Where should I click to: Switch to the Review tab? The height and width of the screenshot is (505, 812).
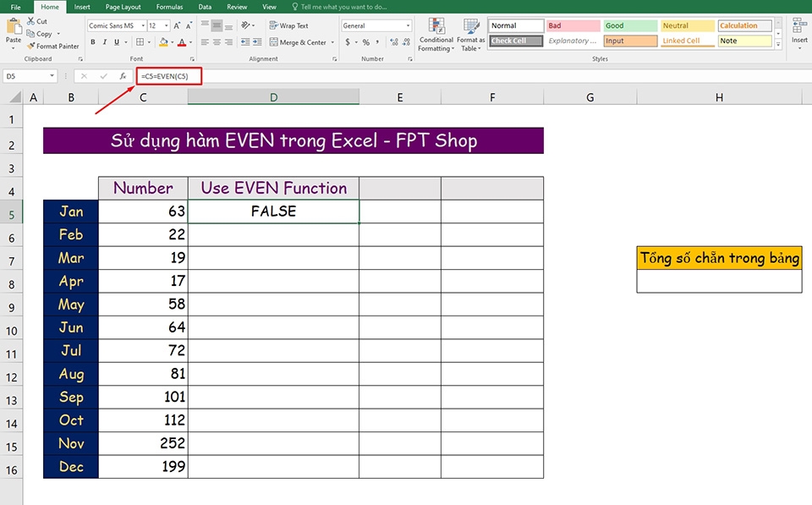237,7
